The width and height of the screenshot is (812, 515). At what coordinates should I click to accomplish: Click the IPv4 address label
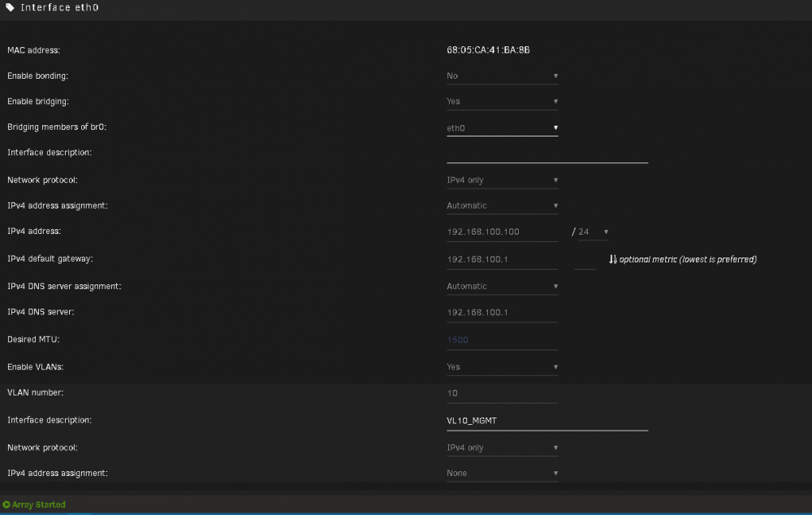click(34, 231)
